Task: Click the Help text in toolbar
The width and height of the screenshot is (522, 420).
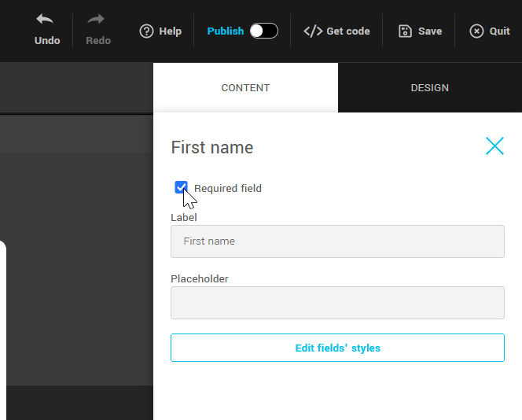Action: coord(170,31)
